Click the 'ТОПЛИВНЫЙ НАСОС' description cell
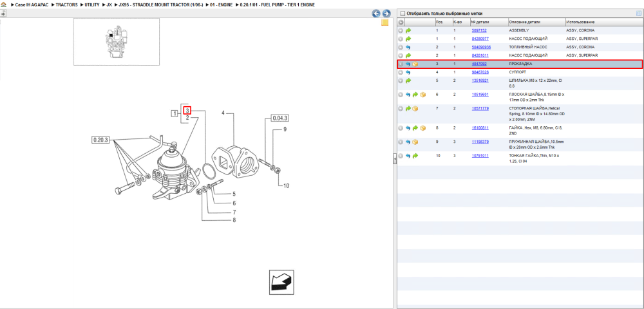This screenshot has width=644, height=309. (528, 47)
